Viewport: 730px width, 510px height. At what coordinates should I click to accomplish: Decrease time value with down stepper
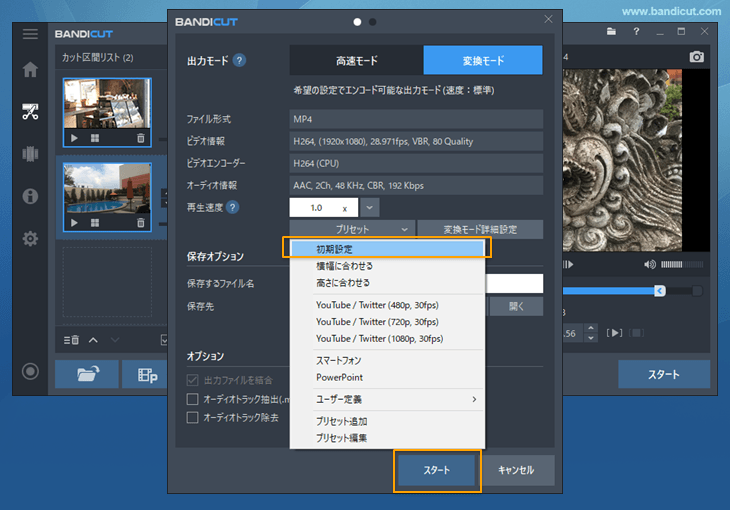click(591, 338)
